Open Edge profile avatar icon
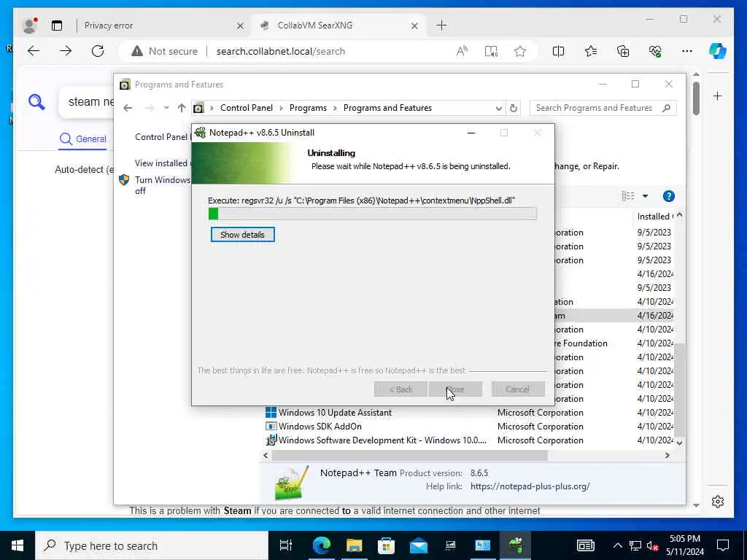747x560 pixels. click(30, 26)
